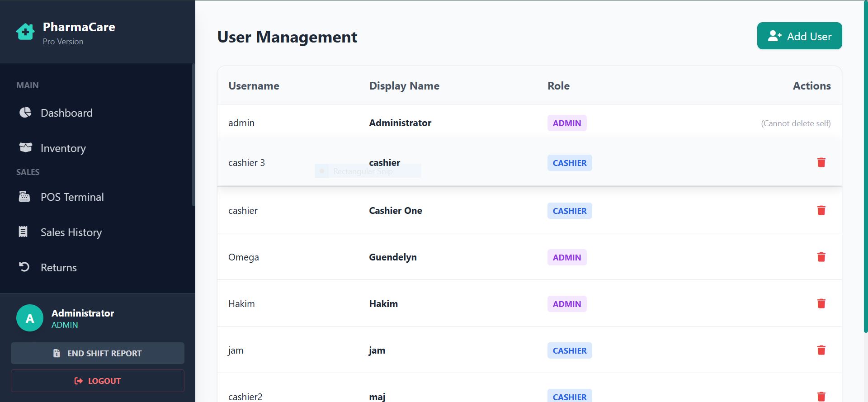Log out using the LOGOUT button
868x402 pixels.
(98, 381)
